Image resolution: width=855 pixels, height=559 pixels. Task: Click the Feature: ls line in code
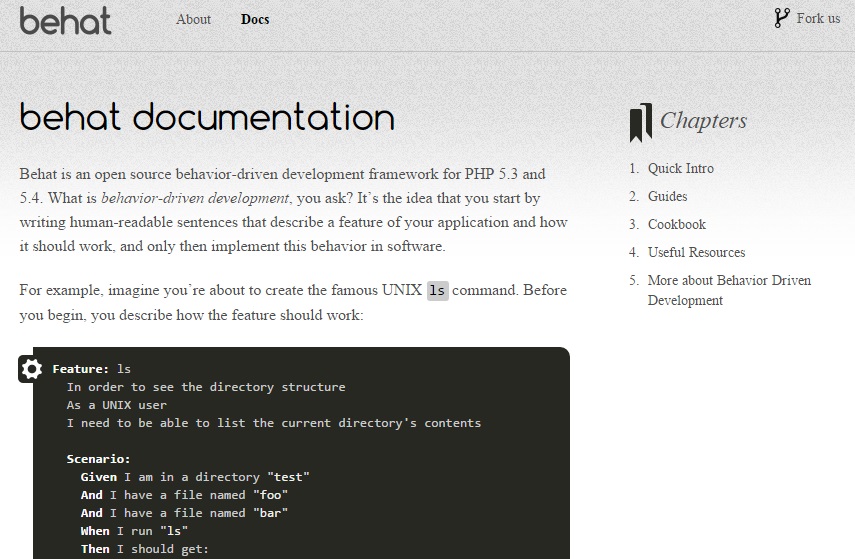coord(92,369)
